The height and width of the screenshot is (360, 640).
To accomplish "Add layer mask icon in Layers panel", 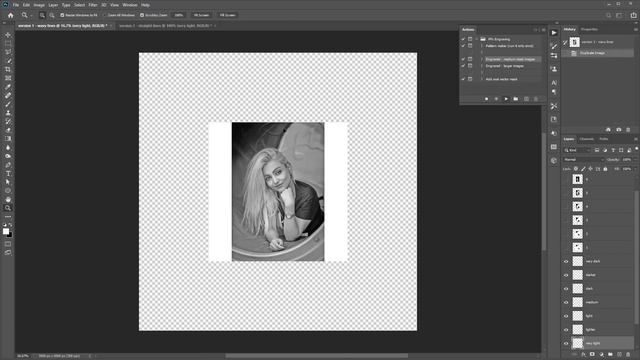I will click(x=592, y=354).
